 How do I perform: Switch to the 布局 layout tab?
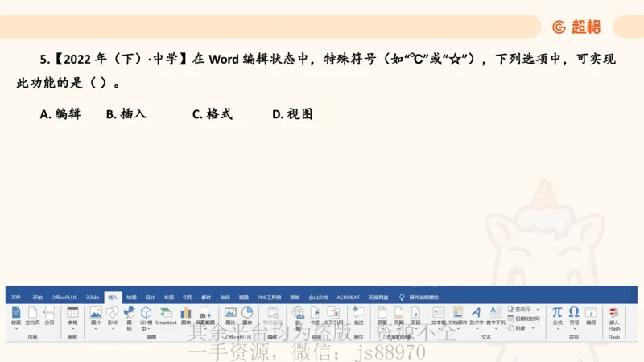point(169,297)
